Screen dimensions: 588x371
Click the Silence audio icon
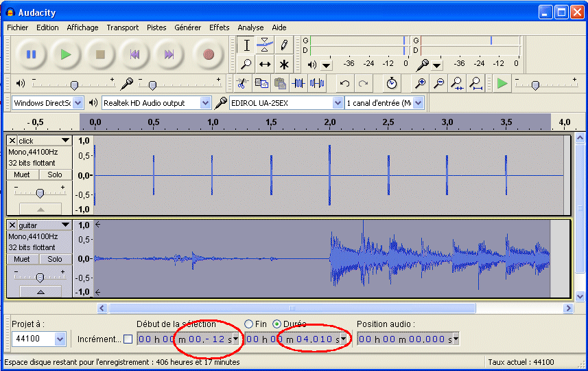[317, 83]
